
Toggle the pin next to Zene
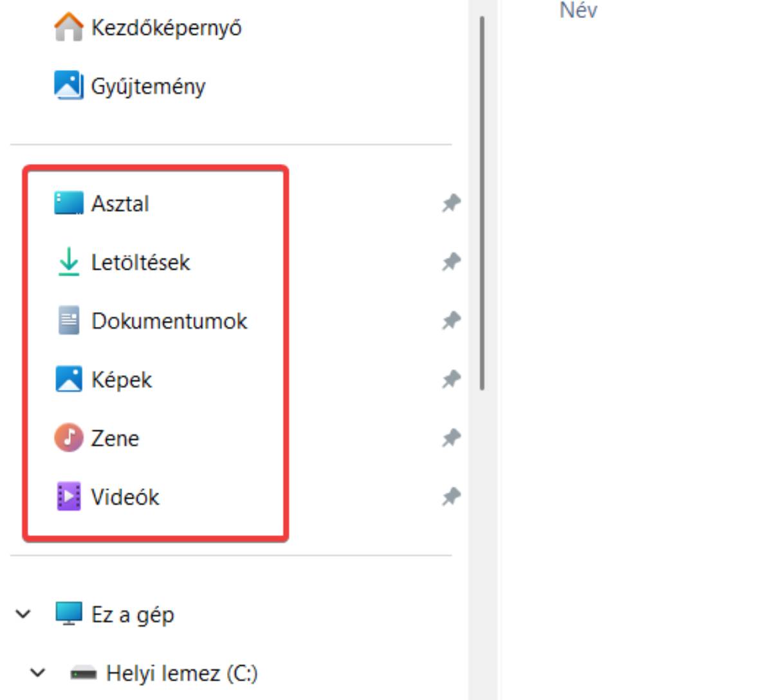(x=451, y=438)
